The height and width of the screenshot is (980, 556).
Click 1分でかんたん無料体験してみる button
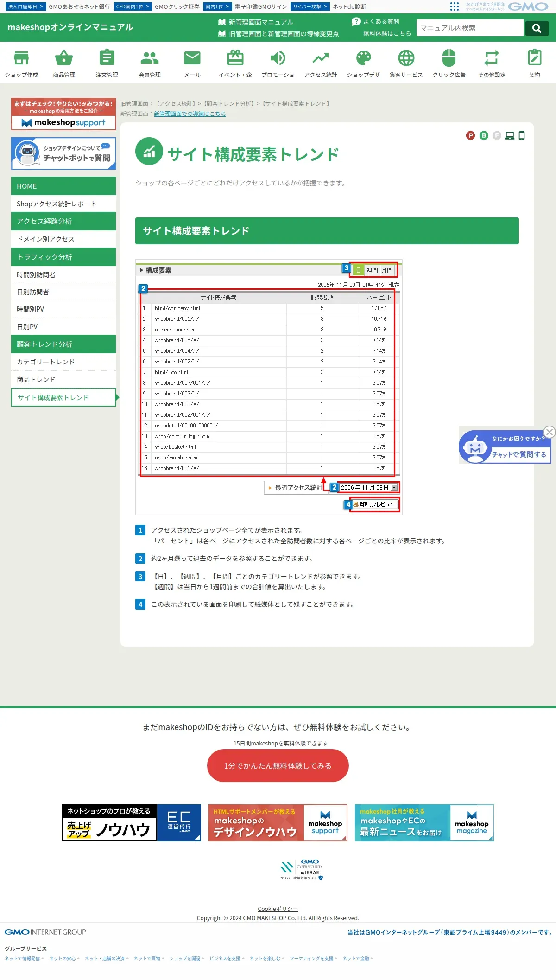pyautogui.click(x=278, y=766)
